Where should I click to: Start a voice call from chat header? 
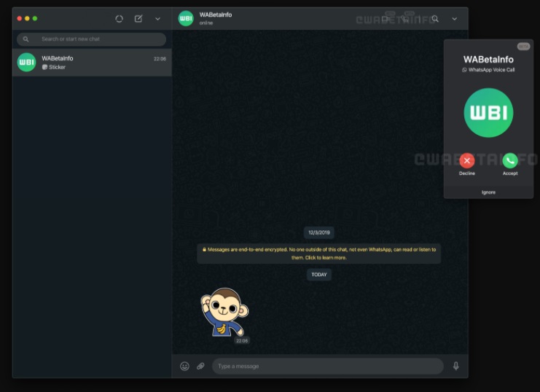(x=405, y=19)
